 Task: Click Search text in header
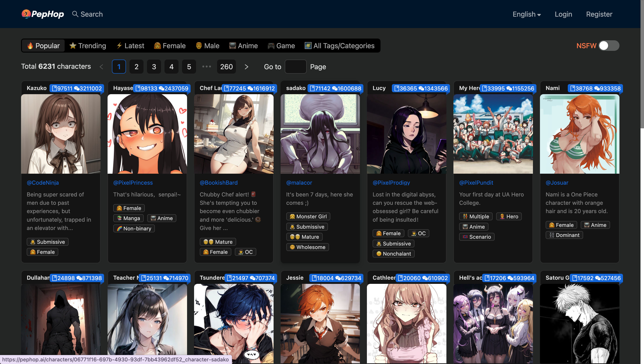[92, 14]
